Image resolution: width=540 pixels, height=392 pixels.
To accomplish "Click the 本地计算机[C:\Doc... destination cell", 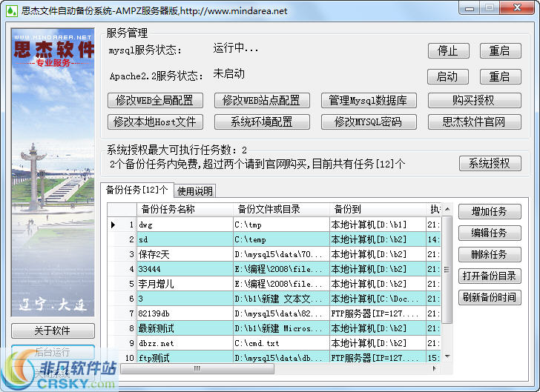I will tap(378, 299).
